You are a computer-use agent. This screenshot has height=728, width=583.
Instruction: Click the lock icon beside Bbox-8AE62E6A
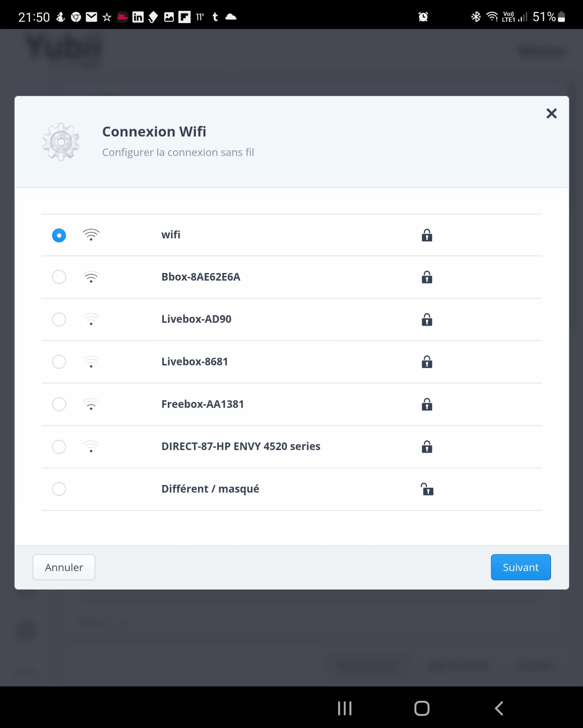(x=427, y=277)
